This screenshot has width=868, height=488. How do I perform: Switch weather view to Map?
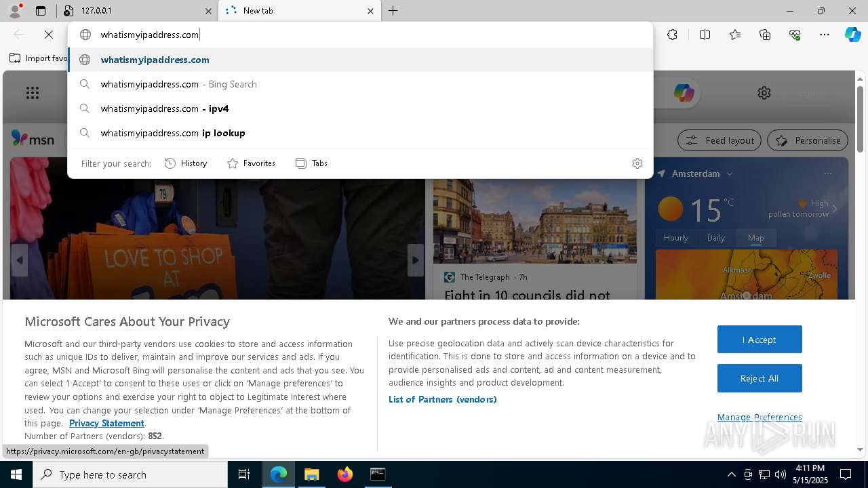756,238
